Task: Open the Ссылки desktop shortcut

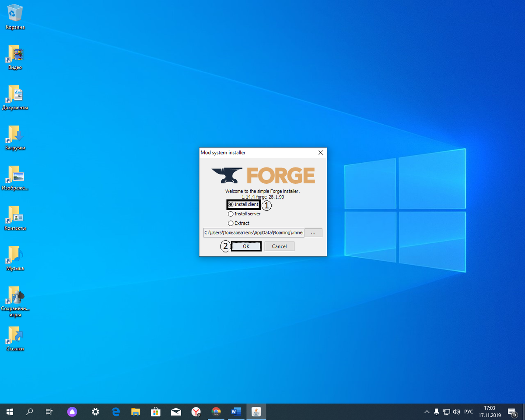Action: point(15,339)
